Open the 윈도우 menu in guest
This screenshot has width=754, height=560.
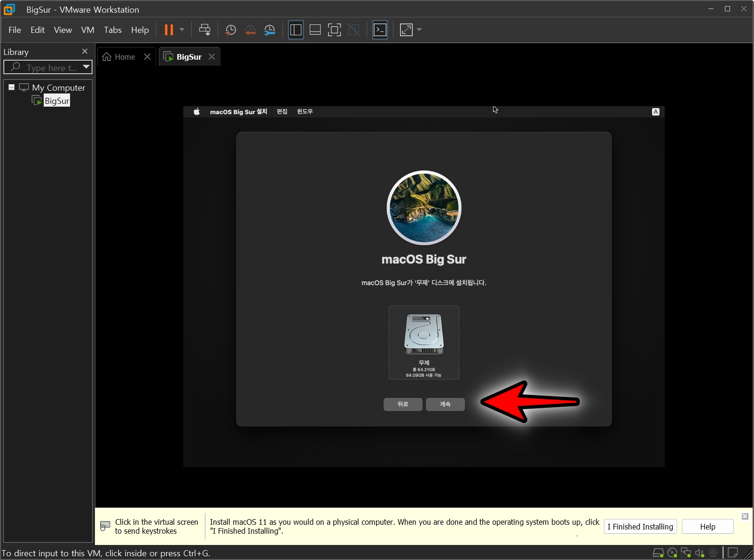click(x=305, y=112)
